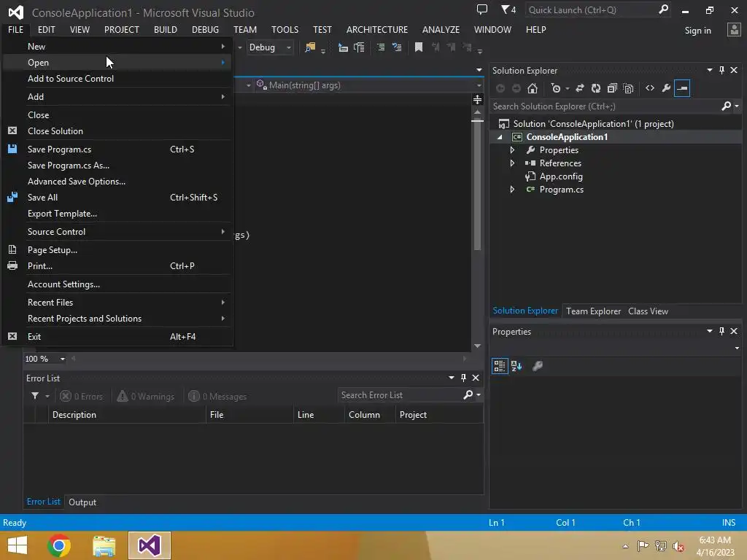Click Sync with Active Document arrows icon
The image size is (747, 560).
[580, 88]
